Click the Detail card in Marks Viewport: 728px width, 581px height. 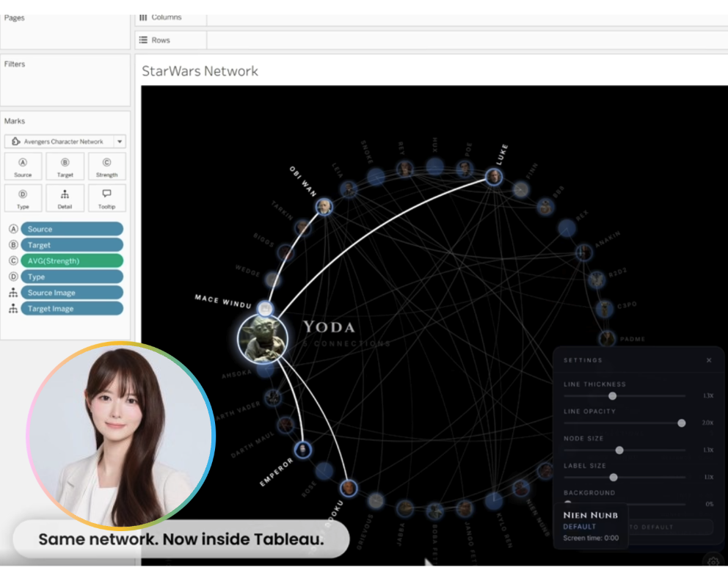pos(65,198)
